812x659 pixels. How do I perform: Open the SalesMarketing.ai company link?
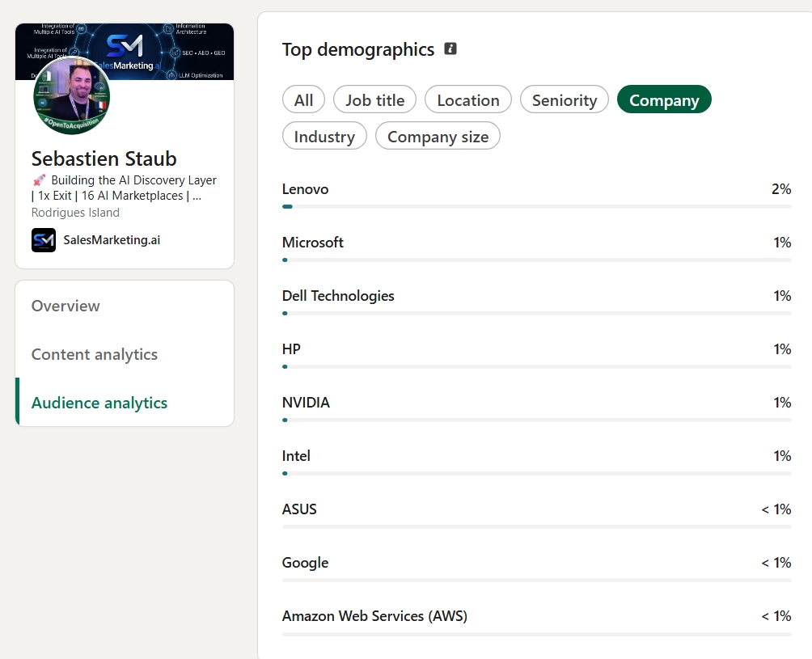(x=112, y=239)
